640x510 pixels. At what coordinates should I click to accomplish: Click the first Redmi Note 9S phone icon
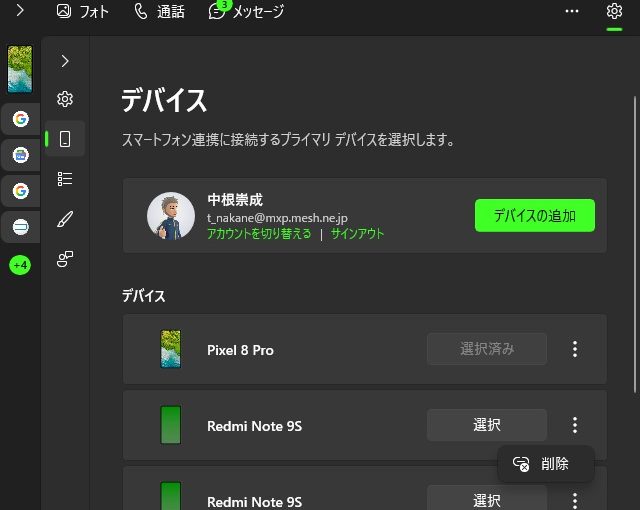point(171,425)
